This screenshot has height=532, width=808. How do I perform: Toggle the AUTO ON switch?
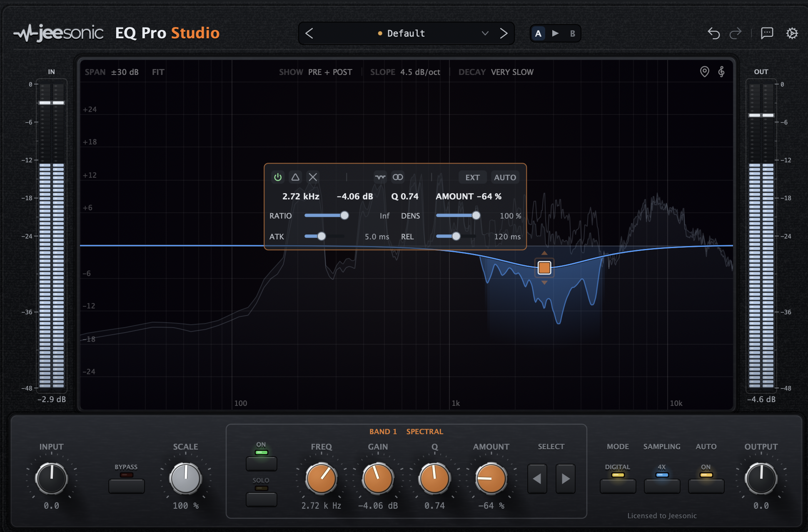click(x=706, y=486)
